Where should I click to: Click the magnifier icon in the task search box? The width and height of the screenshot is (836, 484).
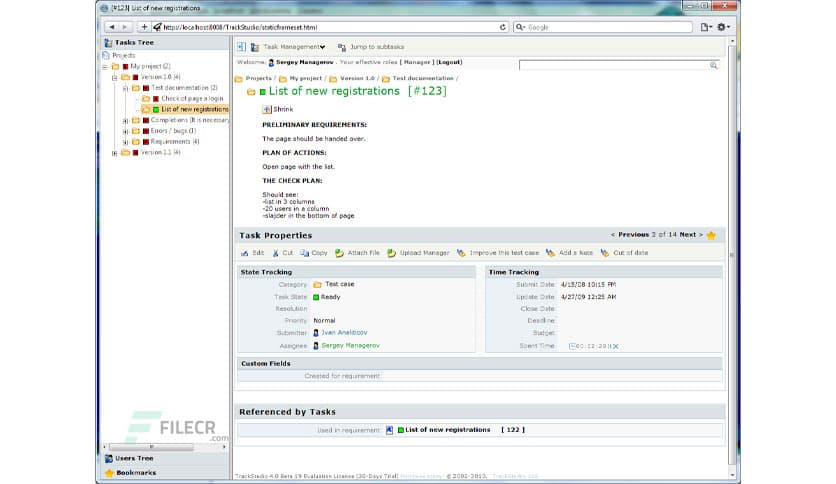point(714,65)
